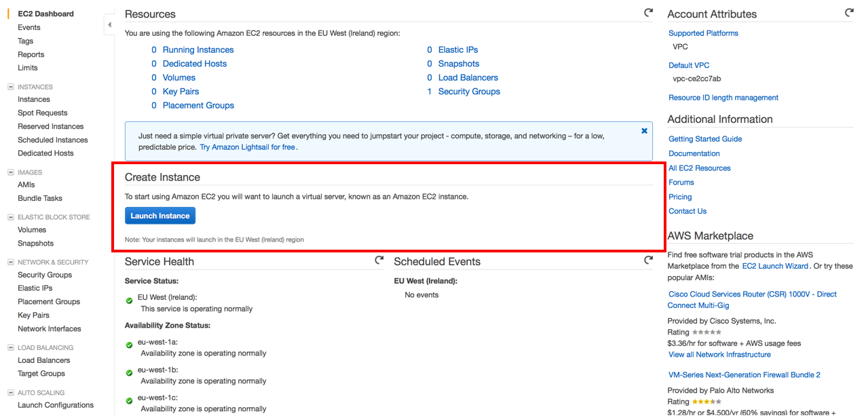
Task: Collapse the NETWORK & SECURITY section
Action: tap(10, 262)
